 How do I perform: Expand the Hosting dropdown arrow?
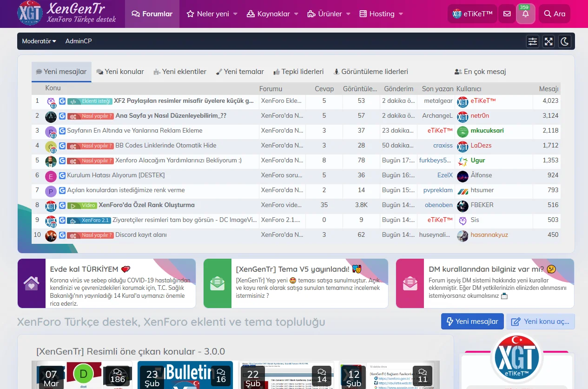[401, 14]
